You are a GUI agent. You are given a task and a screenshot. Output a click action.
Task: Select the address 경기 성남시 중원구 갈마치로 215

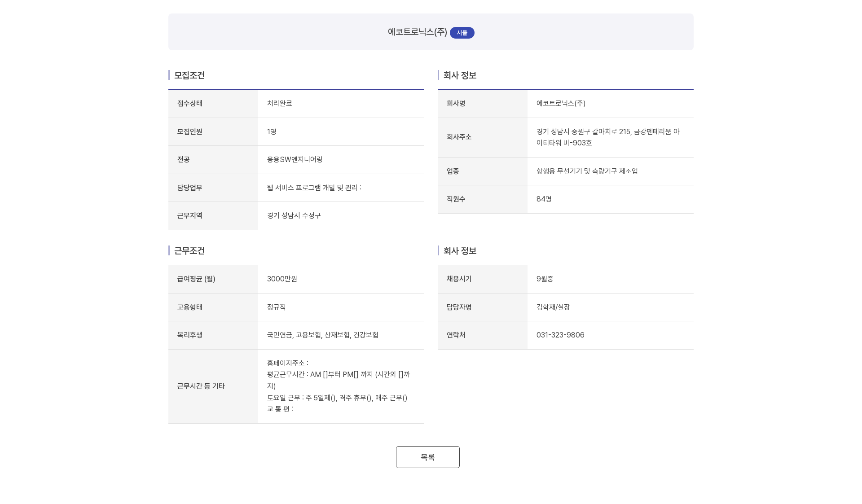point(584,131)
